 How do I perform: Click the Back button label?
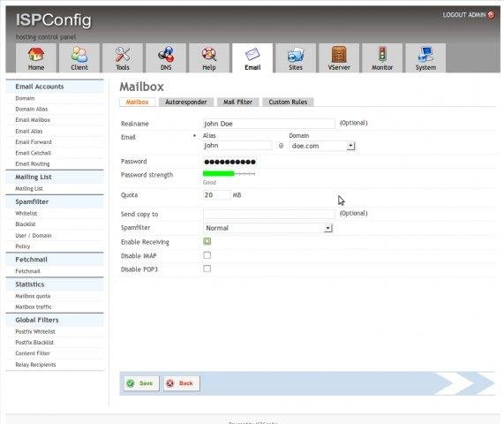[x=185, y=383]
